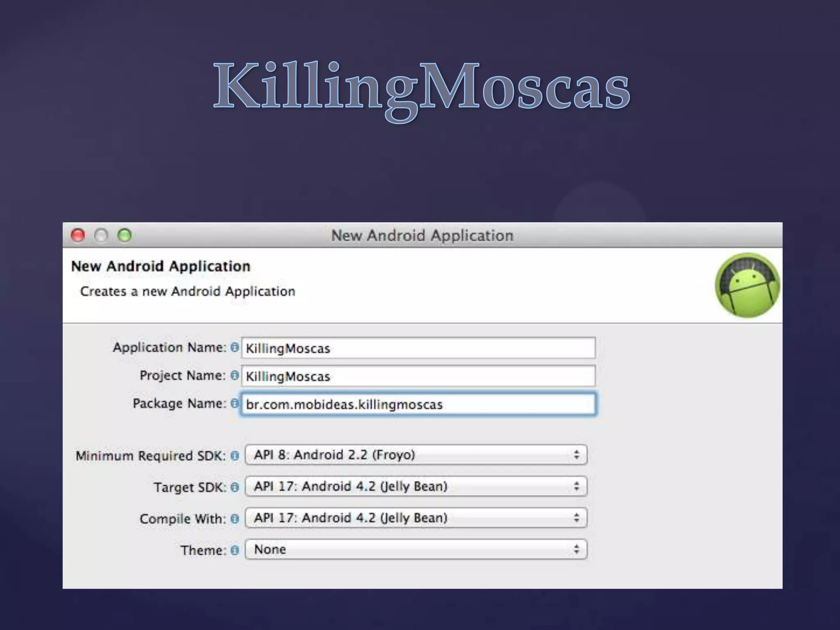Zoom window using green title bar button
Viewport: 840px width, 630px height.
click(125, 235)
